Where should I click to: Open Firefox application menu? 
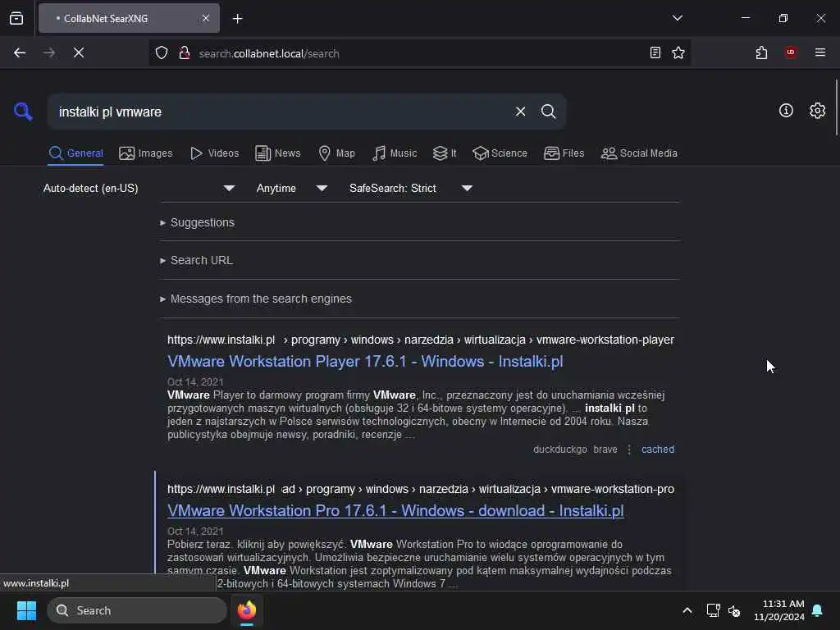tap(819, 52)
